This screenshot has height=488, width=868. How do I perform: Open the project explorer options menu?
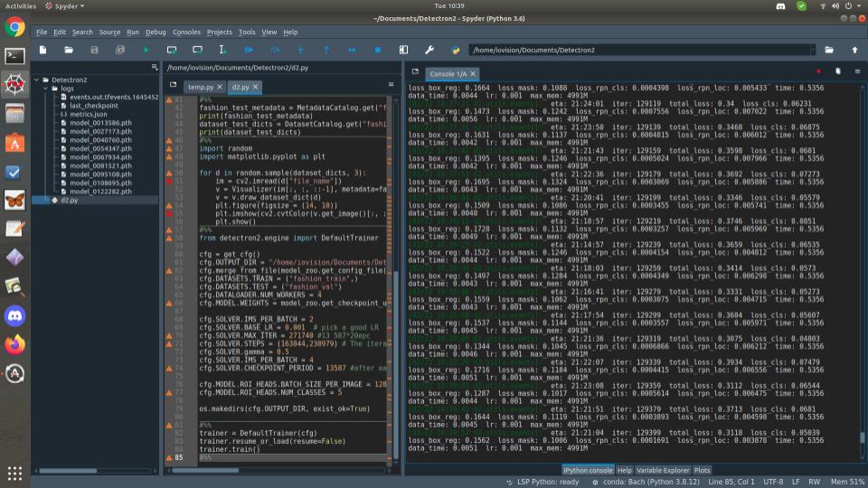click(155, 67)
